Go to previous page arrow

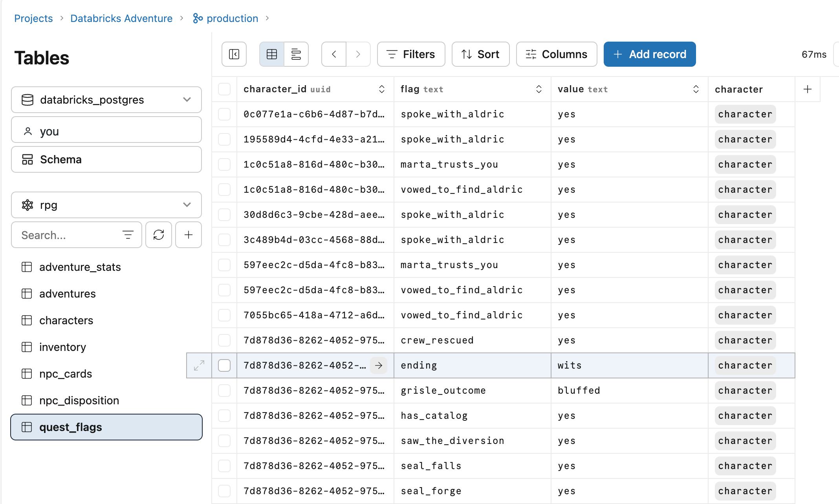[x=334, y=54]
